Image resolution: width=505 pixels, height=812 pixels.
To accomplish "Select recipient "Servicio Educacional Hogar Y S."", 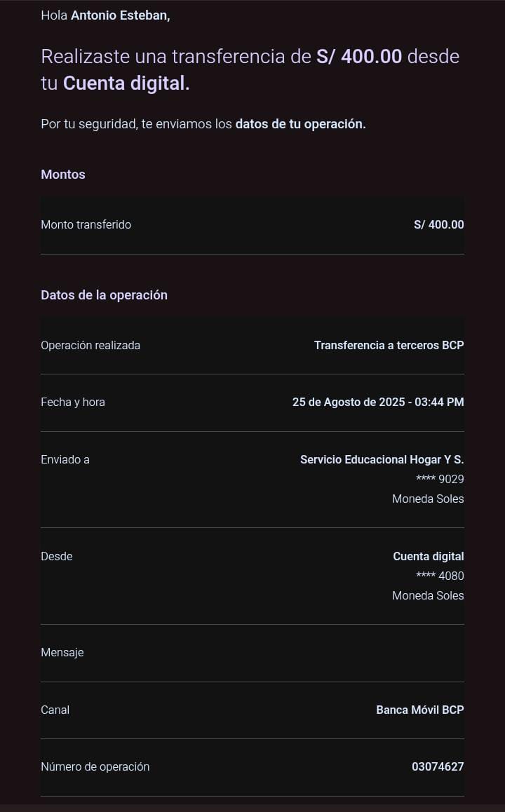I will tap(382, 460).
